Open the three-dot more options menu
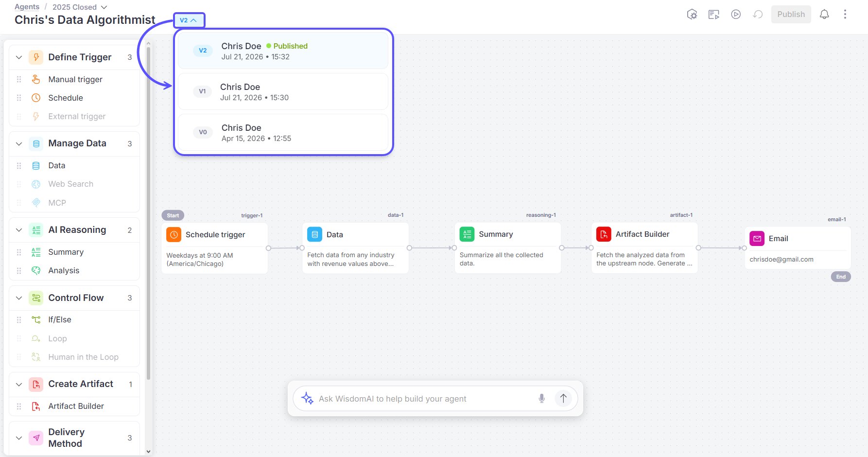Screen dimensions: 868x457 point(845,15)
